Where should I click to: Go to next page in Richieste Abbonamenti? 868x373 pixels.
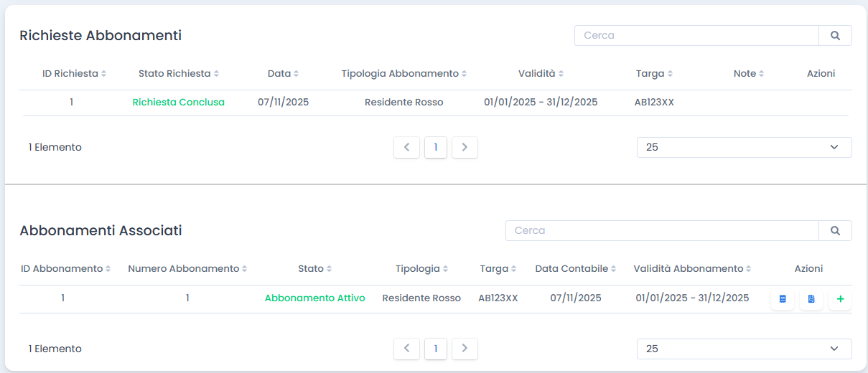coord(465,147)
